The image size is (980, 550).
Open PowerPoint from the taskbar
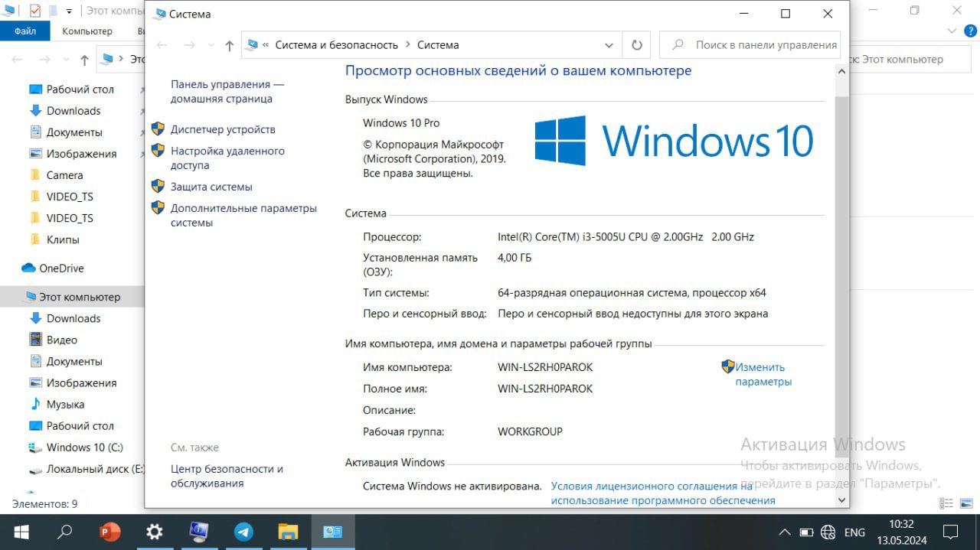point(110,532)
